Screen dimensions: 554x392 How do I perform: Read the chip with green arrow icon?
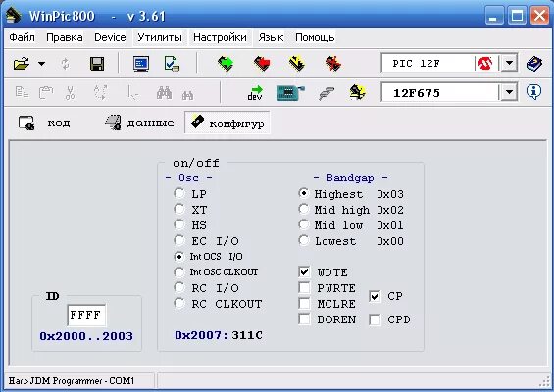[226, 64]
